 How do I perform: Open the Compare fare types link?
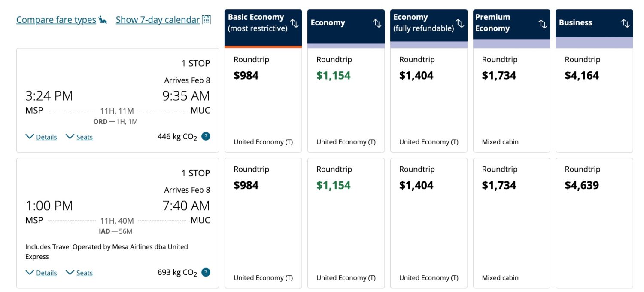(56, 19)
